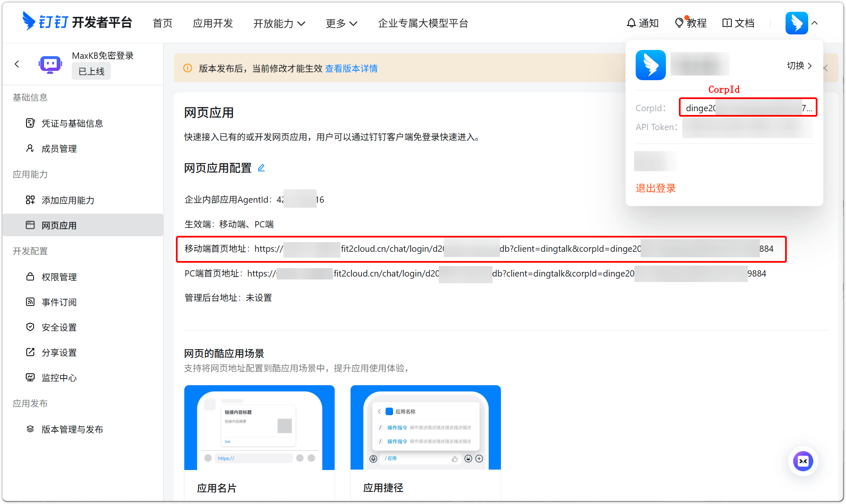Click the back arrow beside MaxKB免密登录
846x504 pixels.
click(17, 64)
